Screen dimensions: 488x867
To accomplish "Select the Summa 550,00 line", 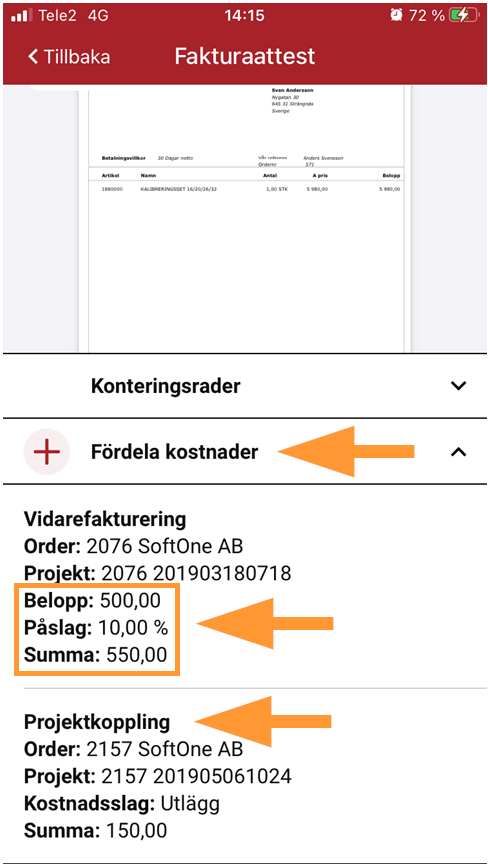I will [x=95, y=655].
